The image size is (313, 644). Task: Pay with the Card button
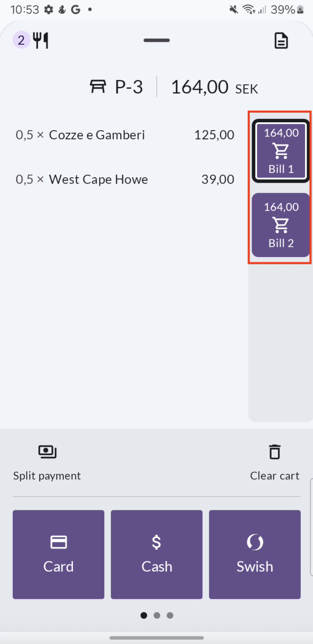coord(59,554)
